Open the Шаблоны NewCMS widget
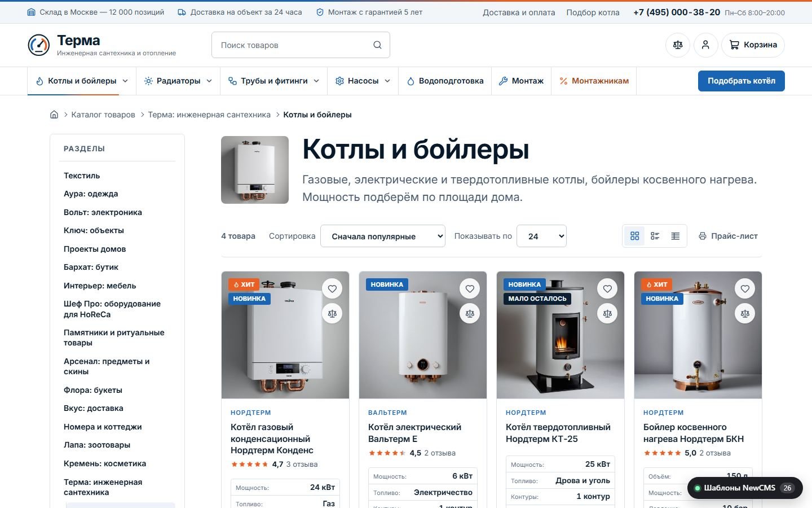This screenshot has height=508, width=812. (x=745, y=488)
